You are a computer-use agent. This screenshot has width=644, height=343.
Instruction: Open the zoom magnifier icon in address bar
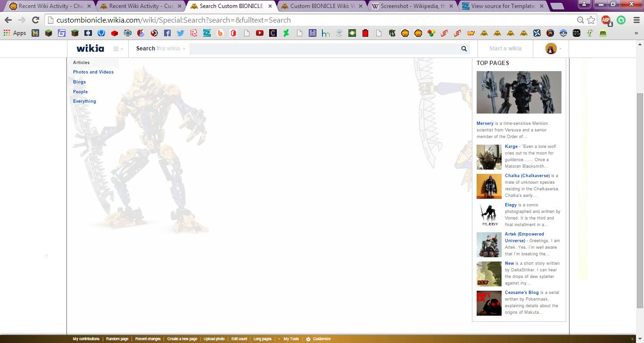580,20
